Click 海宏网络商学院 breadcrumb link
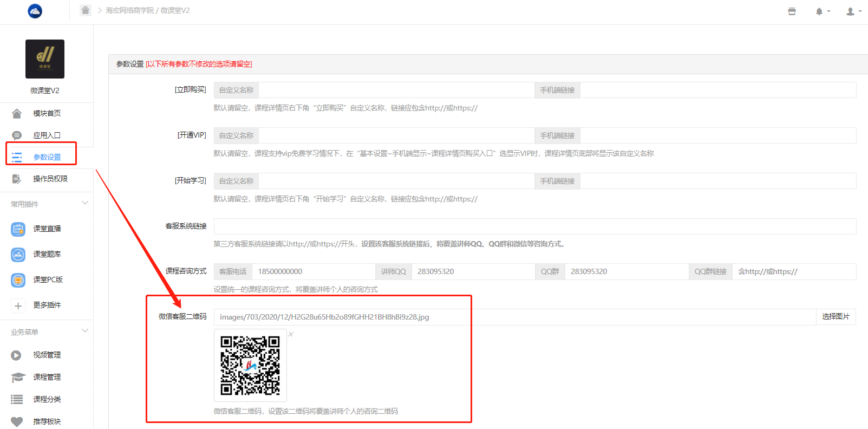This screenshot has height=429, width=868. (x=129, y=10)
